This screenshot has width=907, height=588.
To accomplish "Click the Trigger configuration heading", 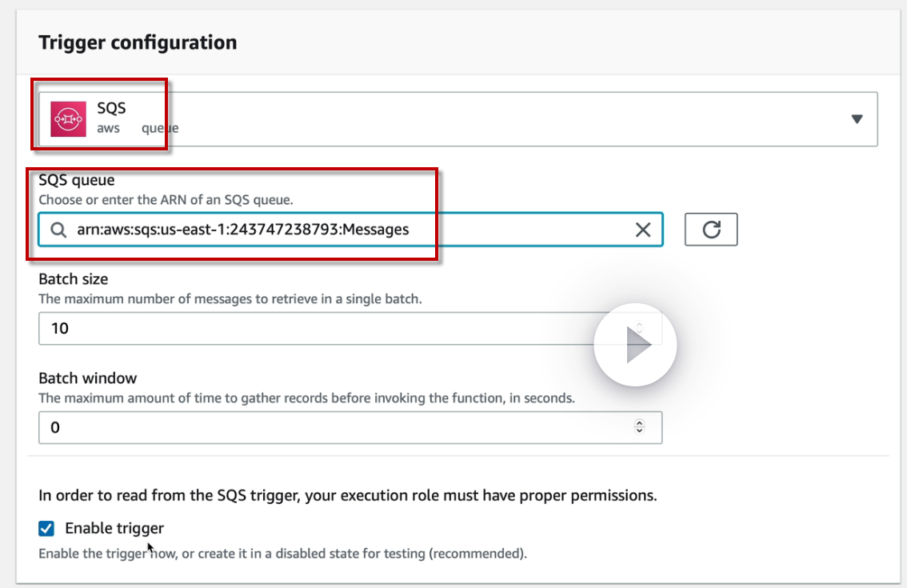I will point(138,42).
